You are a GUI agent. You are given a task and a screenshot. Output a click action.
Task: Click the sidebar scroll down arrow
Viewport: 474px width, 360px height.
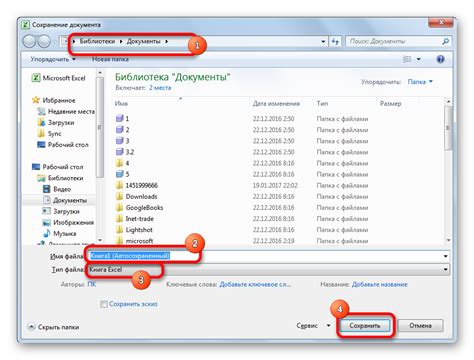coord(100,240)
